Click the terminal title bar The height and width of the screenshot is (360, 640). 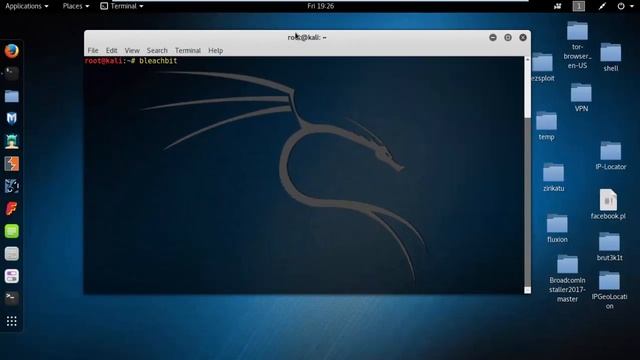pos(307,38)
